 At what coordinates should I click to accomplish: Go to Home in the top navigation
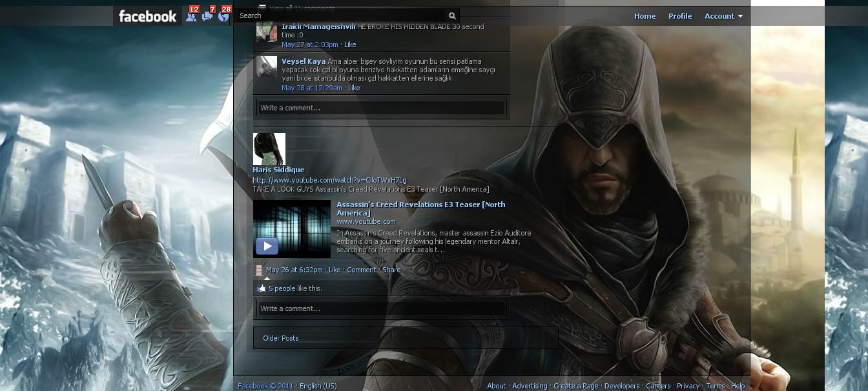point(645,16)
